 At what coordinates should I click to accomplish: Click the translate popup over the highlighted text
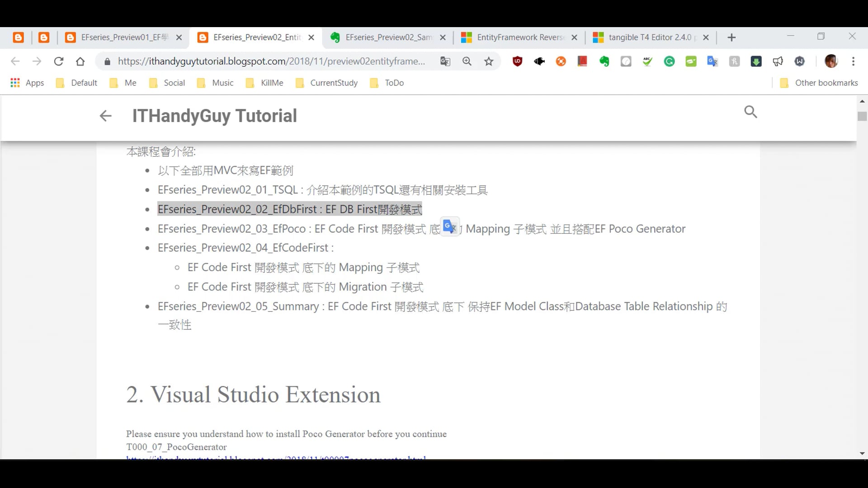click(449, 226)
